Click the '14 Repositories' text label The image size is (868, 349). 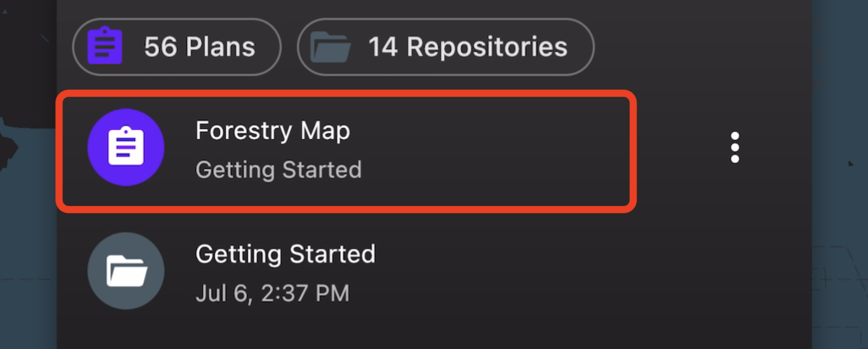coord(468,47)
